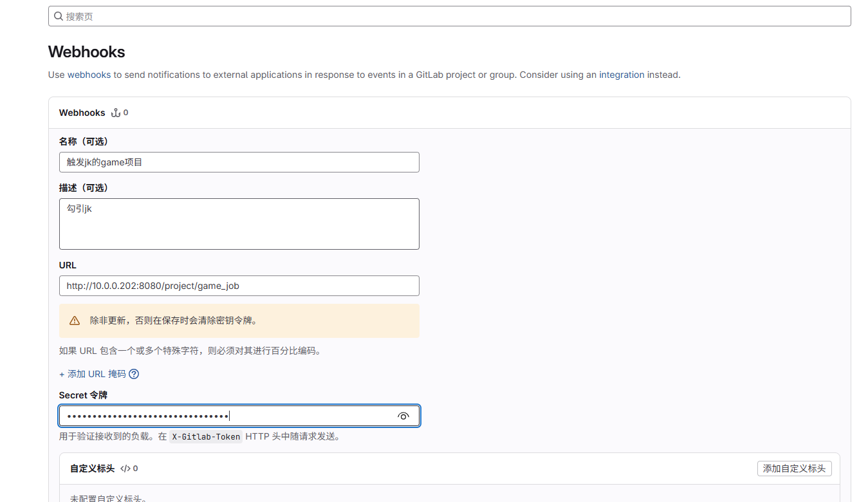This screenshot has height=502, width=868.
Task: Click the search magnifier icon
Action: tap(59, 16)
